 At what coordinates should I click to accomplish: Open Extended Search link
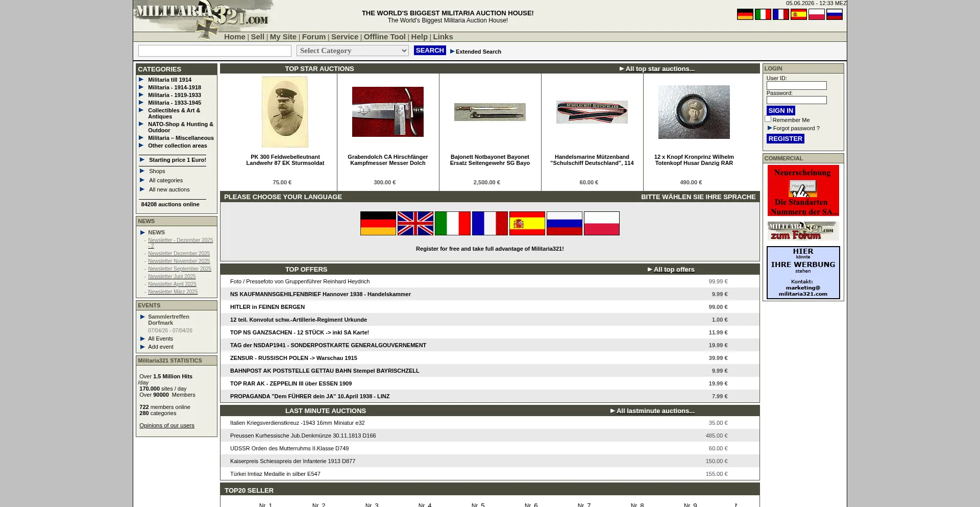click(478, 52)
